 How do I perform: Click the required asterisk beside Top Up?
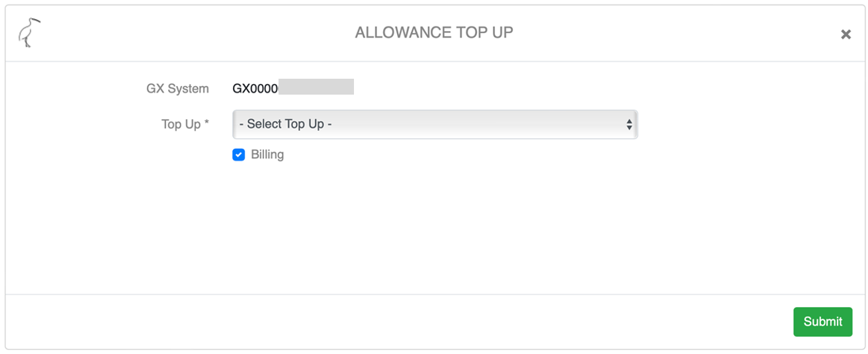(x=206, y=124)
